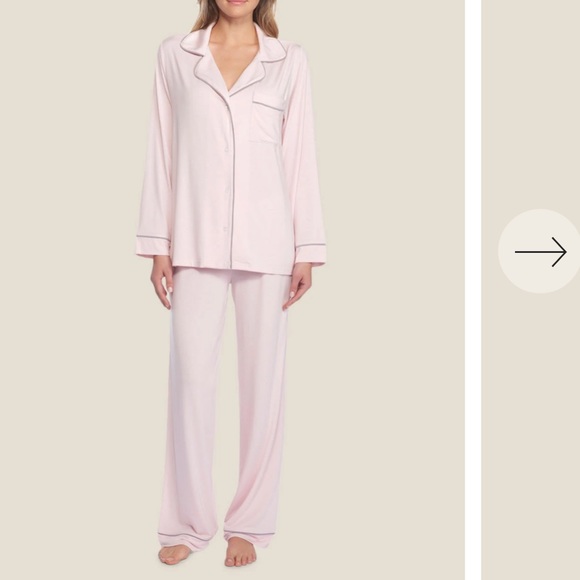Click the chest pocket on pajama top

tap(267, 118)
